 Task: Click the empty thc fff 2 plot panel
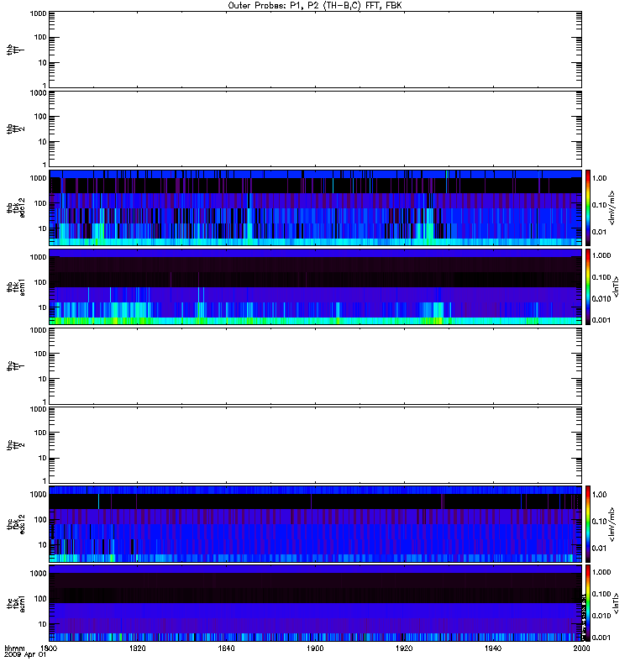click(x=315, y=445)
